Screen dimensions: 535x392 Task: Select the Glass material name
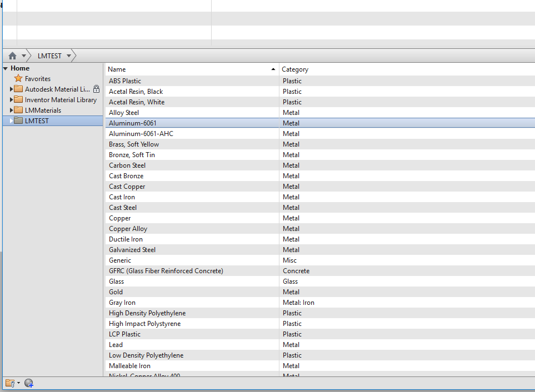point(116,282)
